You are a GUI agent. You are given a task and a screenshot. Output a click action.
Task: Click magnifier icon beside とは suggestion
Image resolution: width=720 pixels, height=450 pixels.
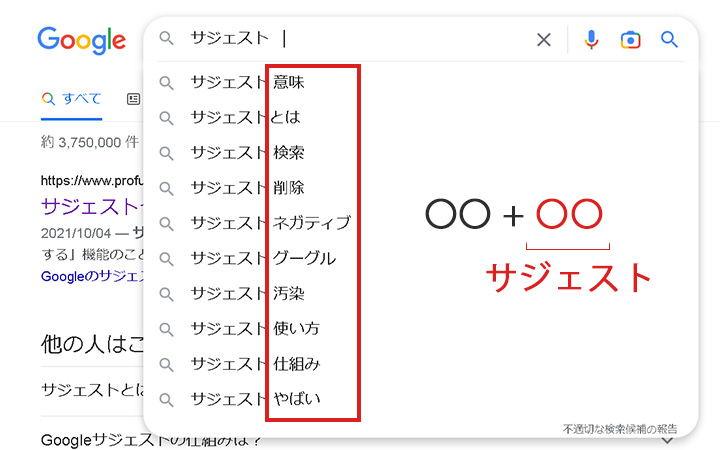(166, 118)
